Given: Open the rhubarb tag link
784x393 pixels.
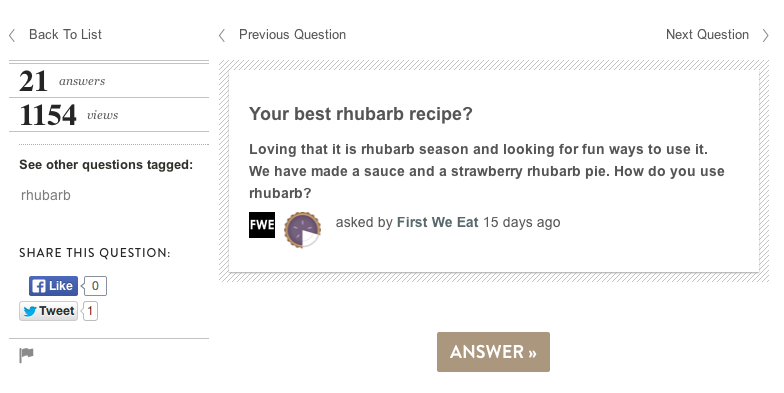Looking at the screenshot, I should [x=46, y=195].
